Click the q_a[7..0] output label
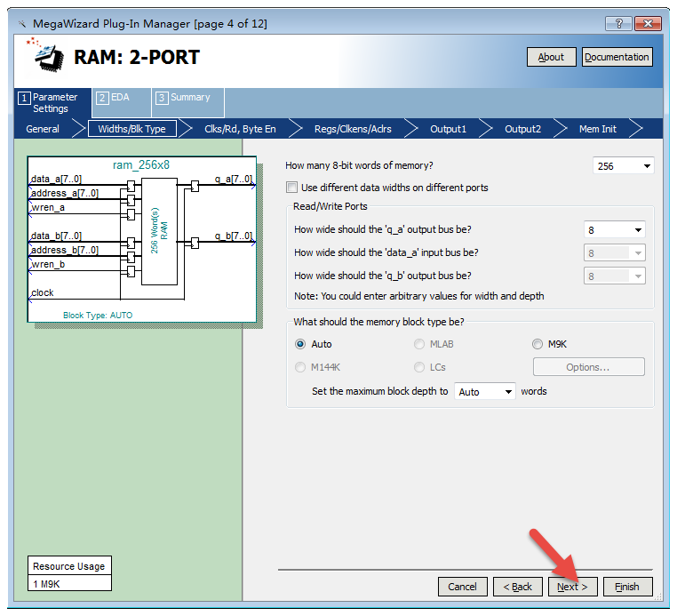Screen dimensions: 677x616 tap(234, 179)
